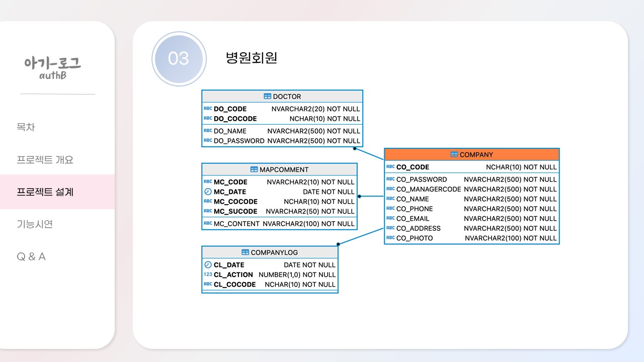Click the 아기-로그 authB logo
The height and width of the screenshot is (362, 644).
53,67
